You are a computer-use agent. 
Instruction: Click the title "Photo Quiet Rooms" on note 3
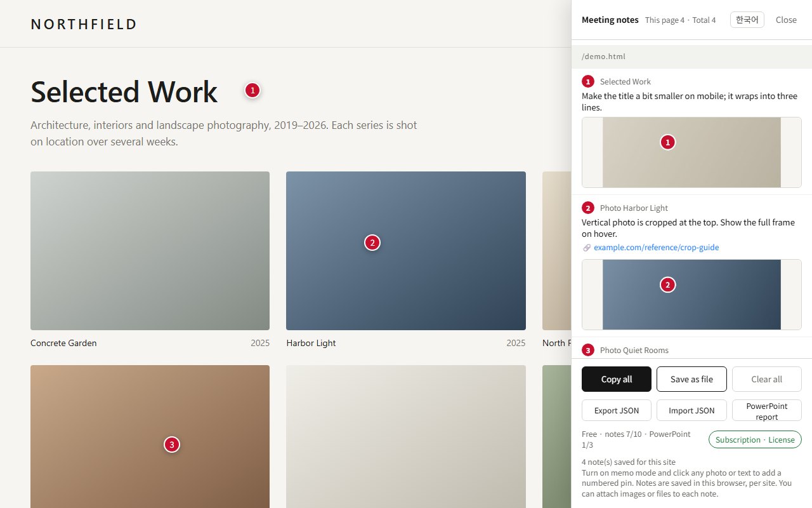(x=634, y=350)
